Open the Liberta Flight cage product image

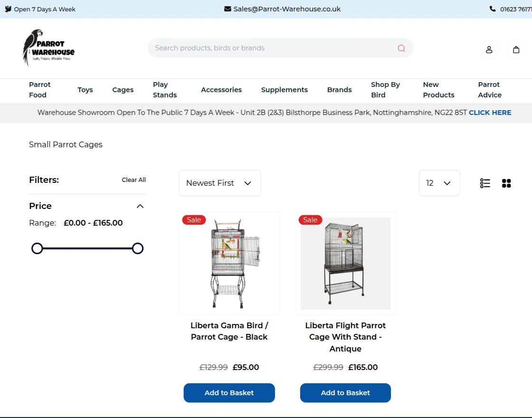345,263
